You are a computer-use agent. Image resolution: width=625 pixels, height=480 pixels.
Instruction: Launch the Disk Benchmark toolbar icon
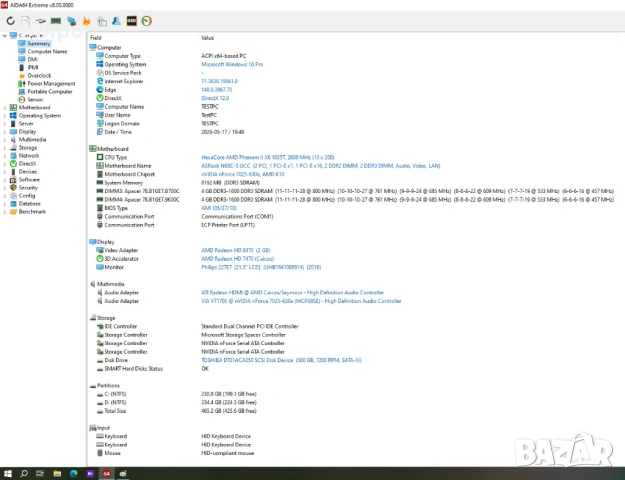coord(40,21)
